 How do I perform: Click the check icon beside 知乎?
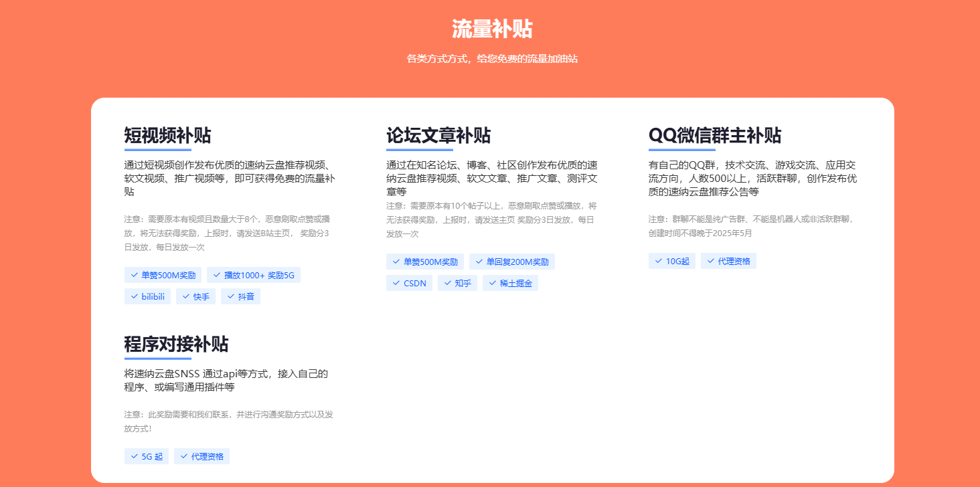tap(448, 283)
